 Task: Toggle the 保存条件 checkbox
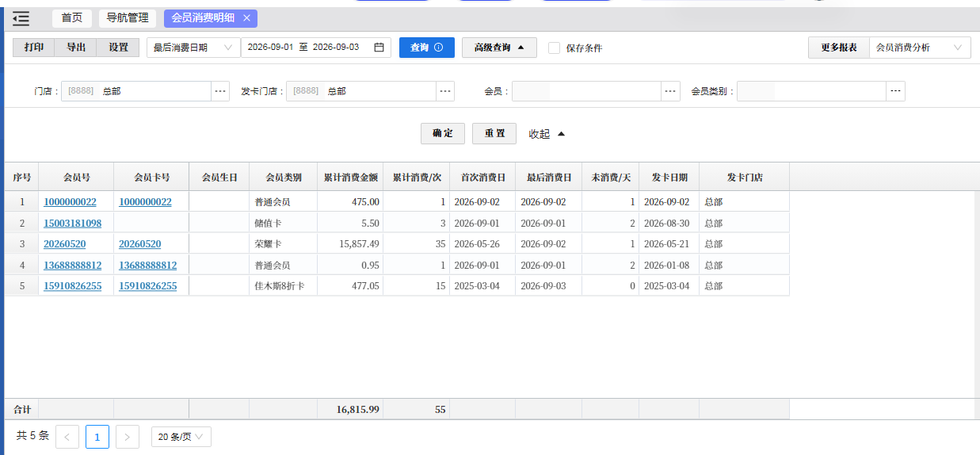[554, 48]
